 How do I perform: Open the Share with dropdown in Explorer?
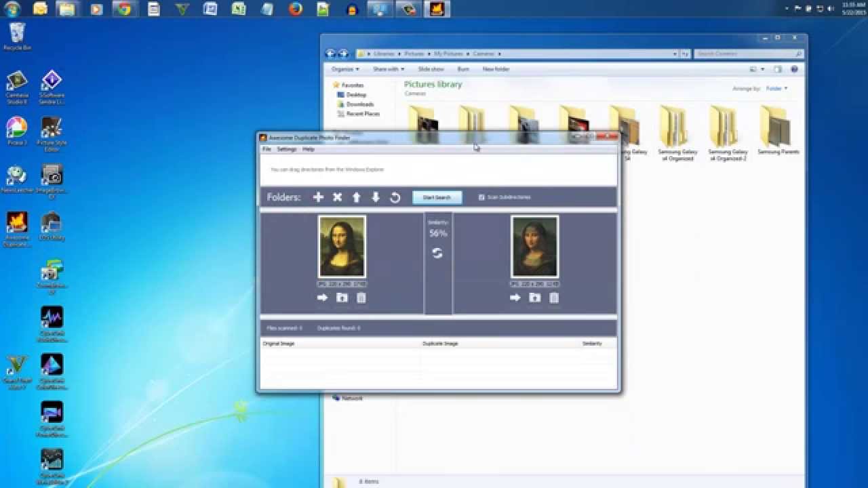[389, 69]
